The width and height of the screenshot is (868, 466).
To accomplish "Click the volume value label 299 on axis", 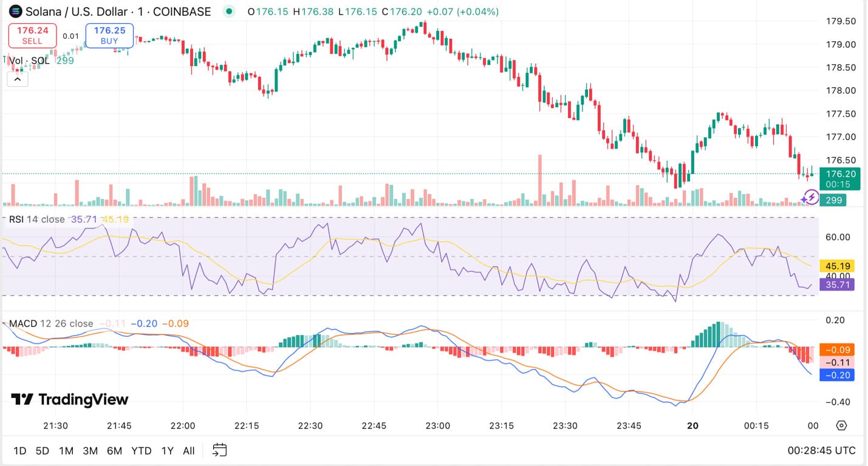I will point(833,200).
